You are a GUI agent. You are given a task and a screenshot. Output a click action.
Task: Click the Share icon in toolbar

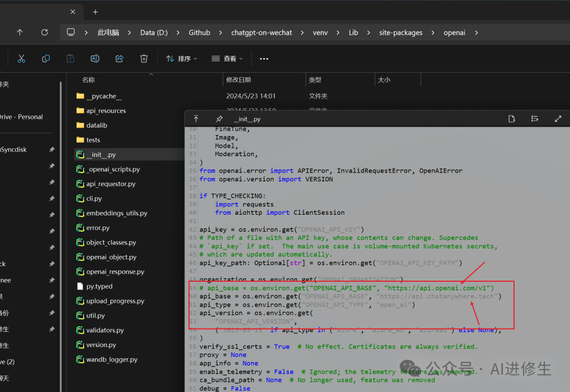[x=119, y=59]
